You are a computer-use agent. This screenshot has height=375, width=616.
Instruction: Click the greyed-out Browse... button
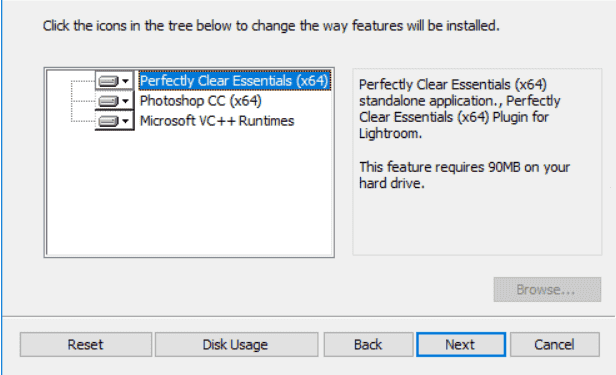point(547,290)
